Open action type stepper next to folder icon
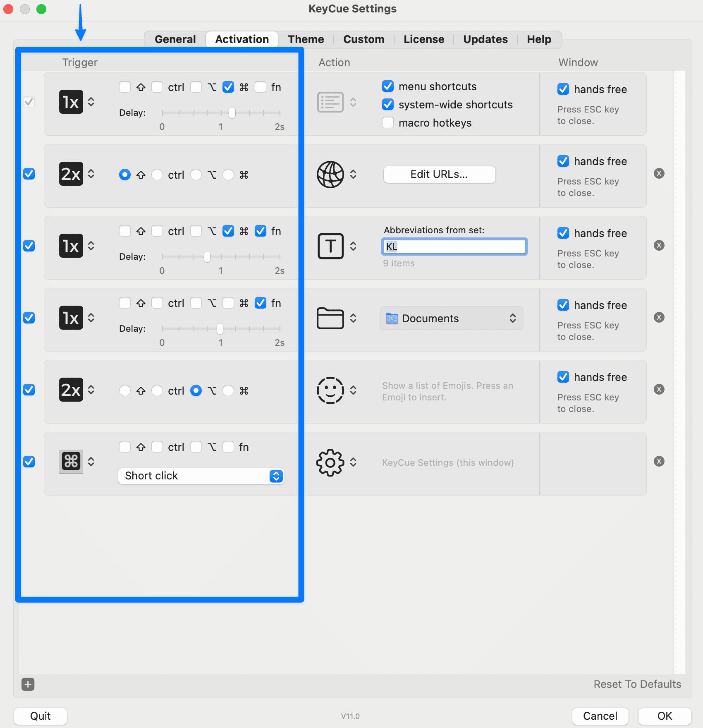703x728 pixels. (x=353, y=318)
